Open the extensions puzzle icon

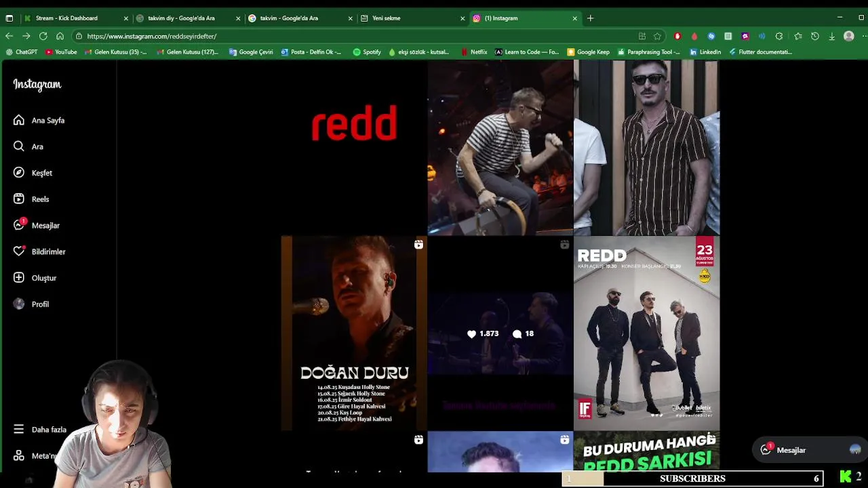coord(779,36)
